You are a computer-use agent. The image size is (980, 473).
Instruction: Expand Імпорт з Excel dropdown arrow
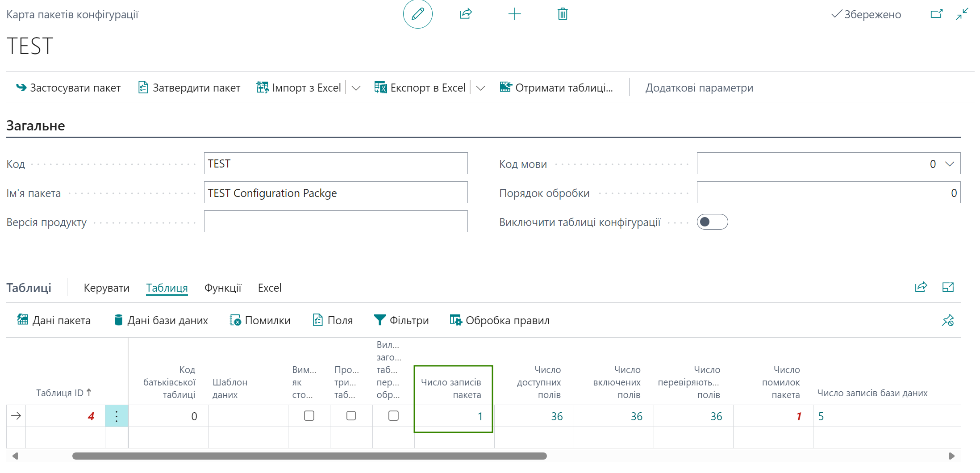(356, 88)
